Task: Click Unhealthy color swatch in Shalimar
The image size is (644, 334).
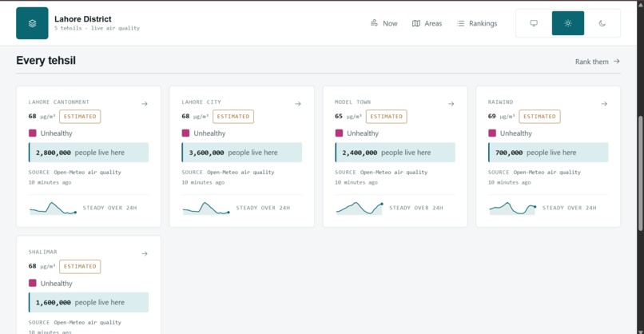Action: [x=33, y=283]
